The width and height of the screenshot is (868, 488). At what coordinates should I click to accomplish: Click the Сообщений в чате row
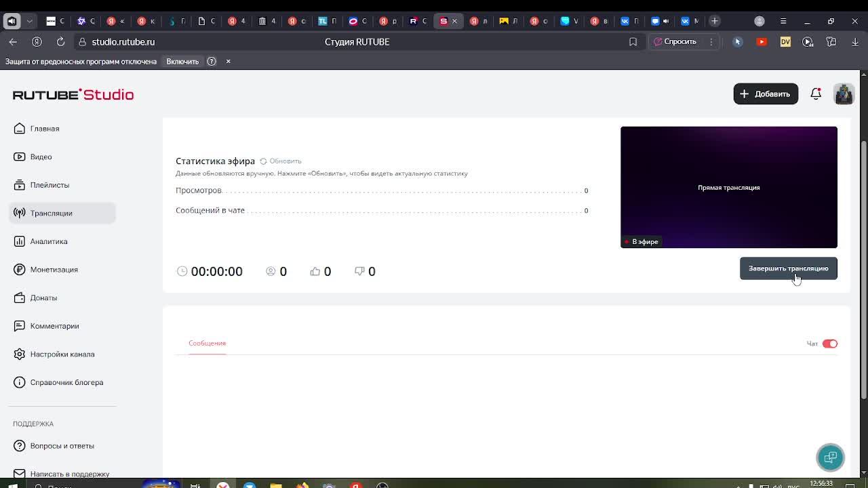tap(382, 211)
